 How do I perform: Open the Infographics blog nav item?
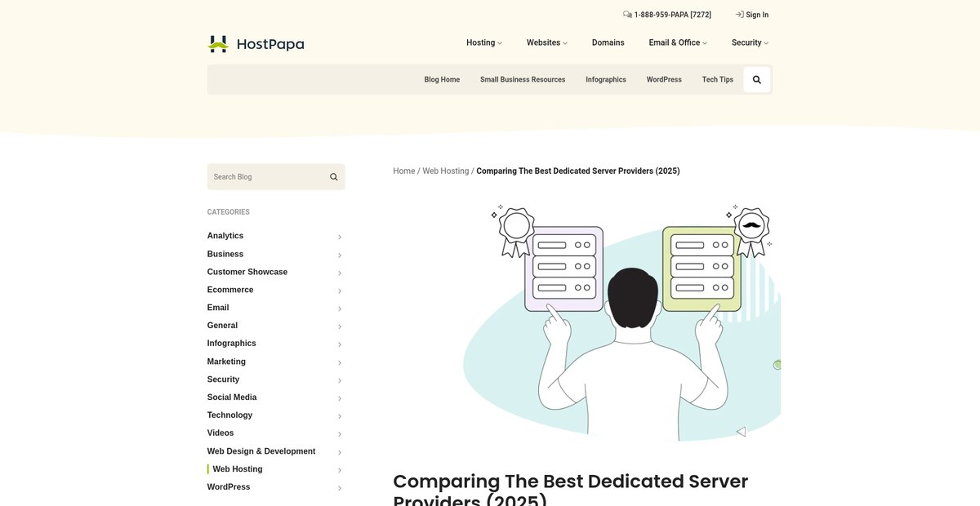click(606, 80)
